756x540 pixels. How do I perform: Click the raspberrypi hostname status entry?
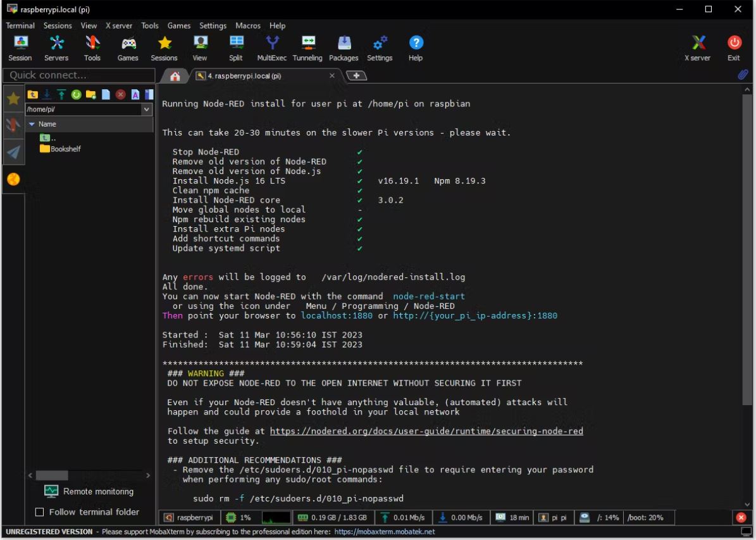(x=190, y=518)
